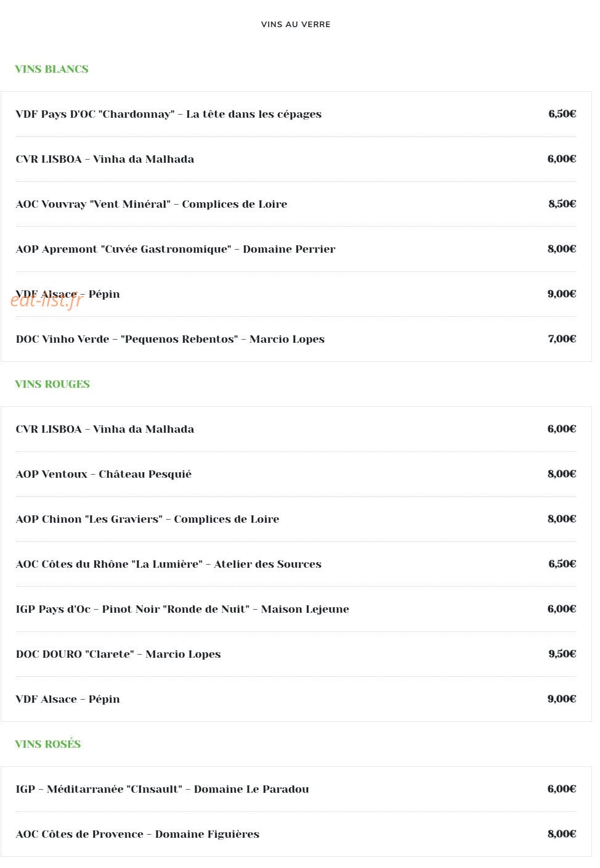The image size is (600, 868).
Task: Click the VINS ROUGES section title
Action: (52, 384)
